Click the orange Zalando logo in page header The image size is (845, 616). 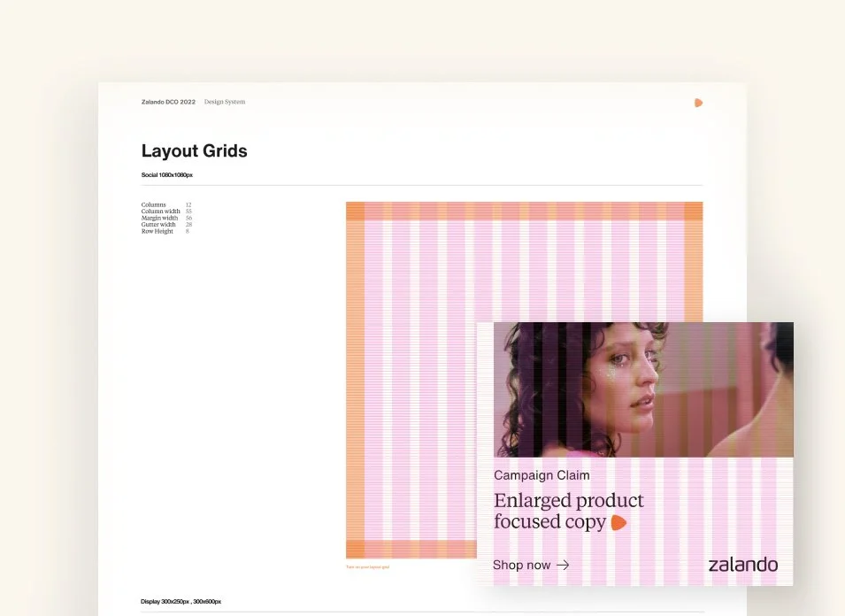coord(698,103)
